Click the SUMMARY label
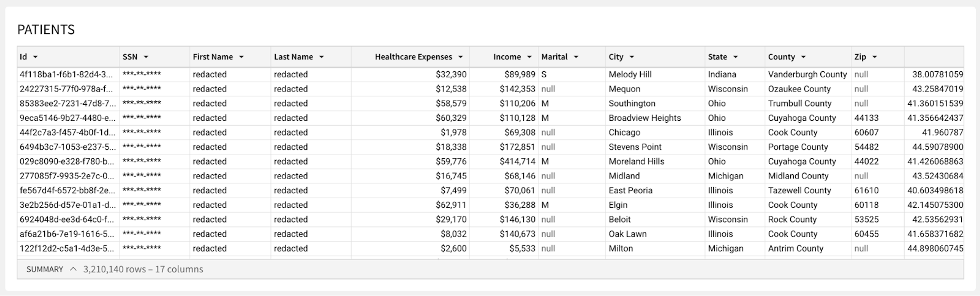The image size is (980, 296). pos(44,269)
